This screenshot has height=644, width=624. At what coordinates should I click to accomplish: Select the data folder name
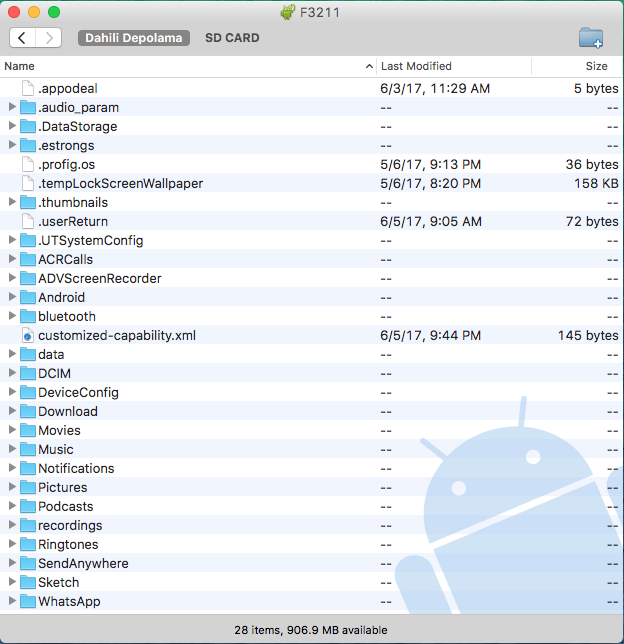[x=51, y=354]
